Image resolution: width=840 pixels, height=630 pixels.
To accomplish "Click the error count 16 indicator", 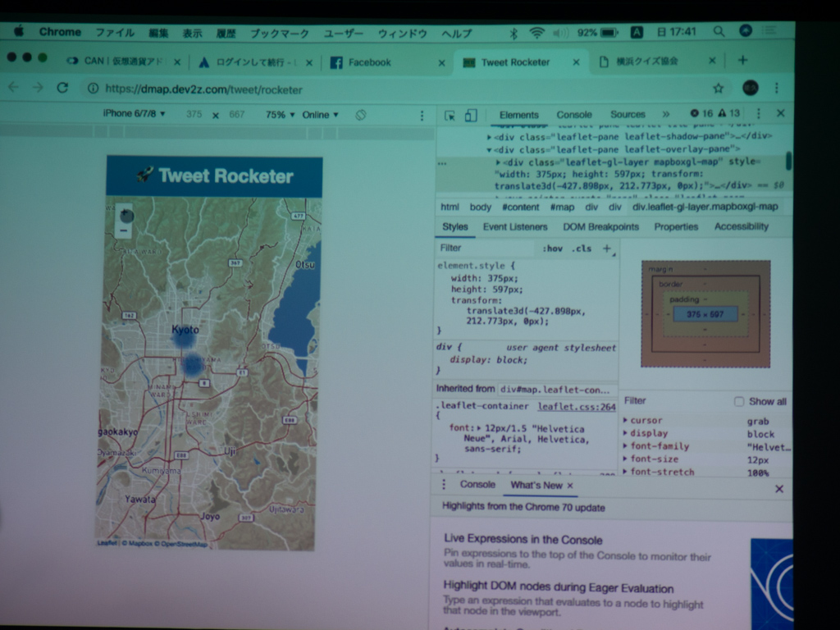I will coord(701,113).
